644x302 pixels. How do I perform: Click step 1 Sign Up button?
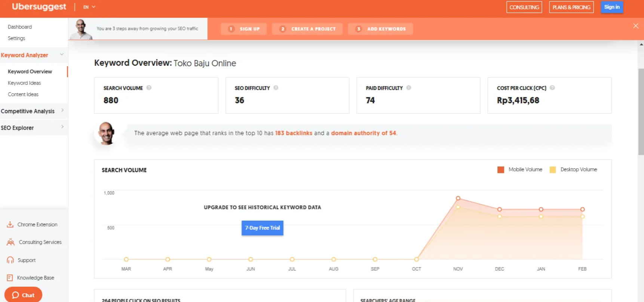coord(243,29)
